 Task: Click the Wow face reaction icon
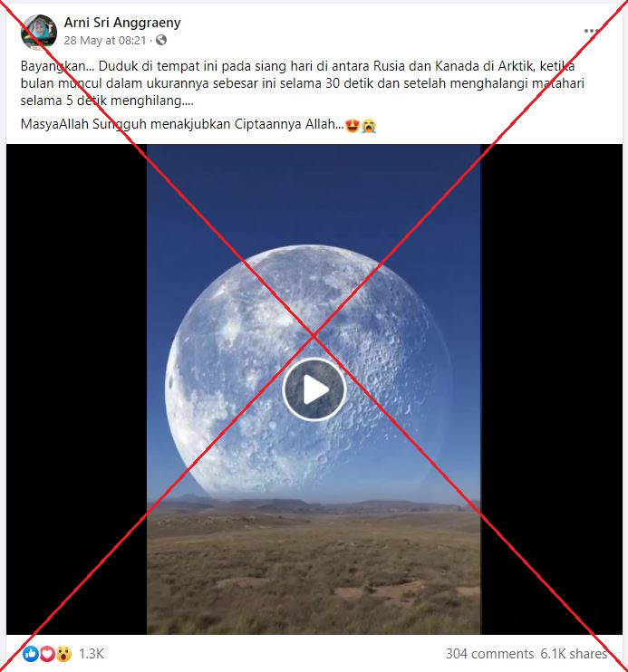click(x=64, y=654)
